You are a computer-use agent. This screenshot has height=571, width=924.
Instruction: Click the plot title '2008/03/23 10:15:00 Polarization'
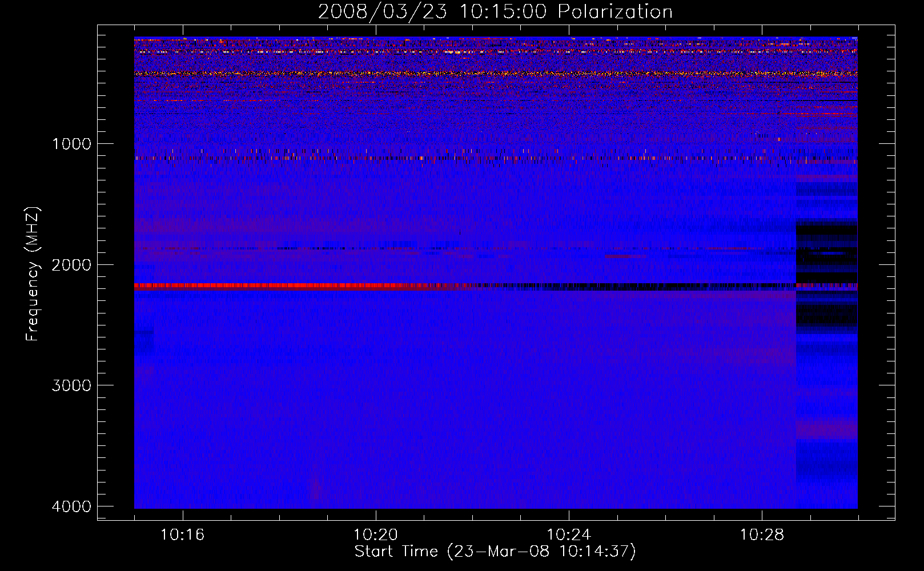pyautogui.click(x=495, y=12)
